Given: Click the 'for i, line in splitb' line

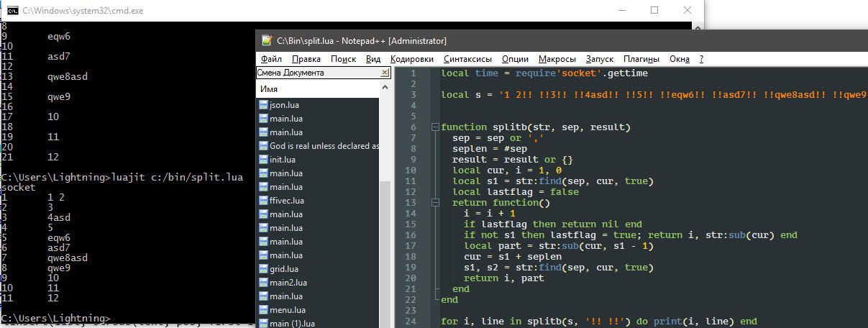Looking at the screenshot, I should coord(599,322).
